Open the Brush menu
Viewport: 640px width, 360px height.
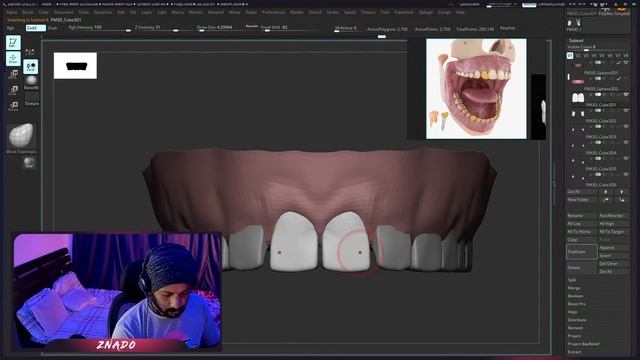click(x=28, y=12)
